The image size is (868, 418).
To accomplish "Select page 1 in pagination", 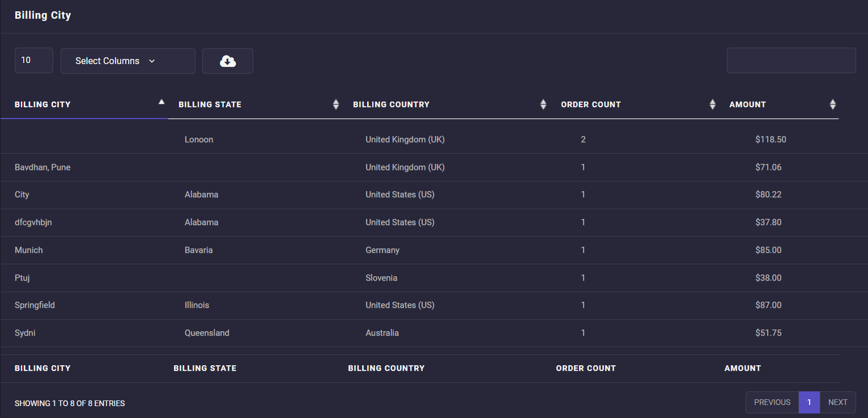I will point(809,402).
